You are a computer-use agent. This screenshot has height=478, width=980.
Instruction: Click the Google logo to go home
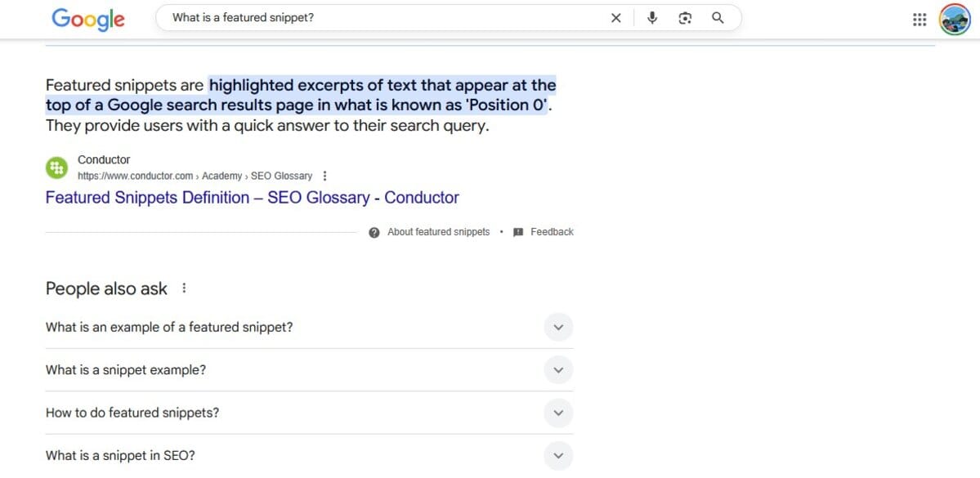click(x=87, y=19)
